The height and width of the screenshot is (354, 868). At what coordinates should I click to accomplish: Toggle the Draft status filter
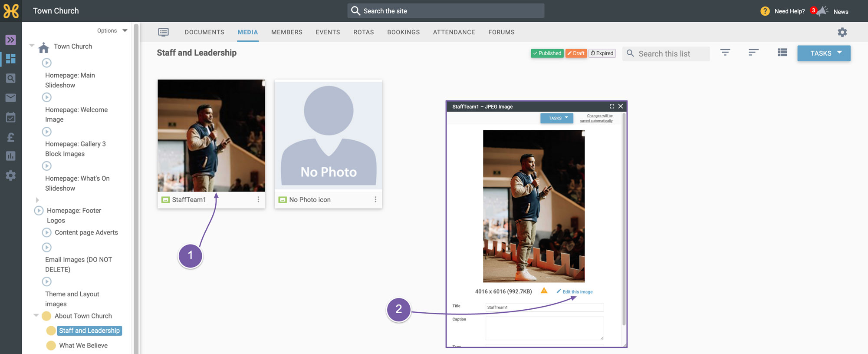pyautogui.click(x=576, y=53)
